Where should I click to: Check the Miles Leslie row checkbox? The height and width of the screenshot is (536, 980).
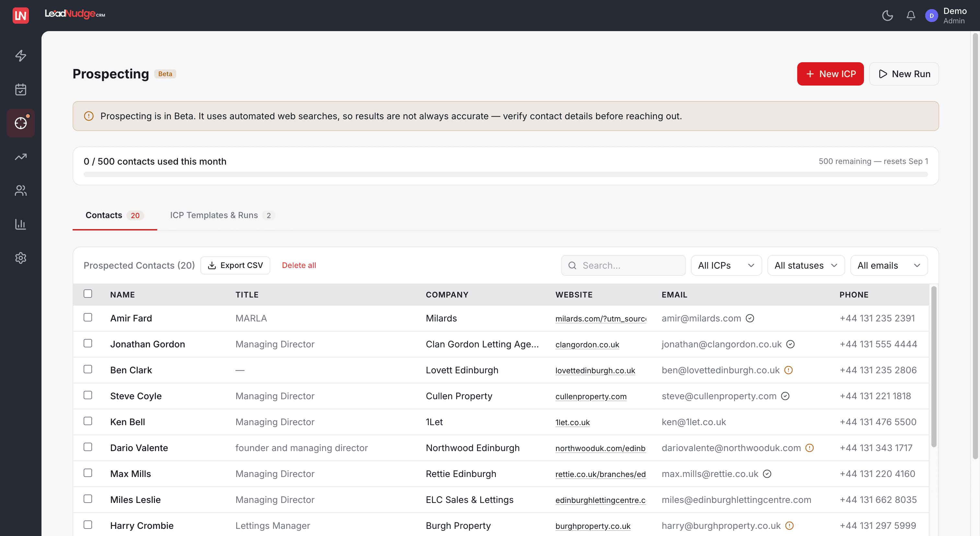(88, 498)
